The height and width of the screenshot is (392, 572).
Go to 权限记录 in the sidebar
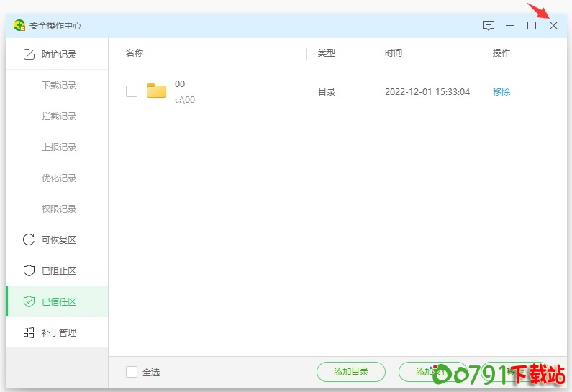[x=59, y=209]
